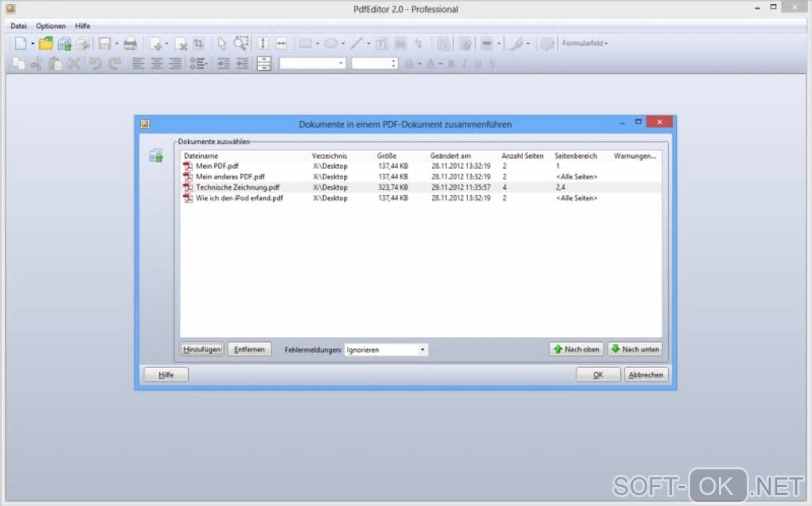Image resolution: width=812 pixels, height=506 pixels.
Task: Close the merge dialog with the red X
Action: coord(659,122)
